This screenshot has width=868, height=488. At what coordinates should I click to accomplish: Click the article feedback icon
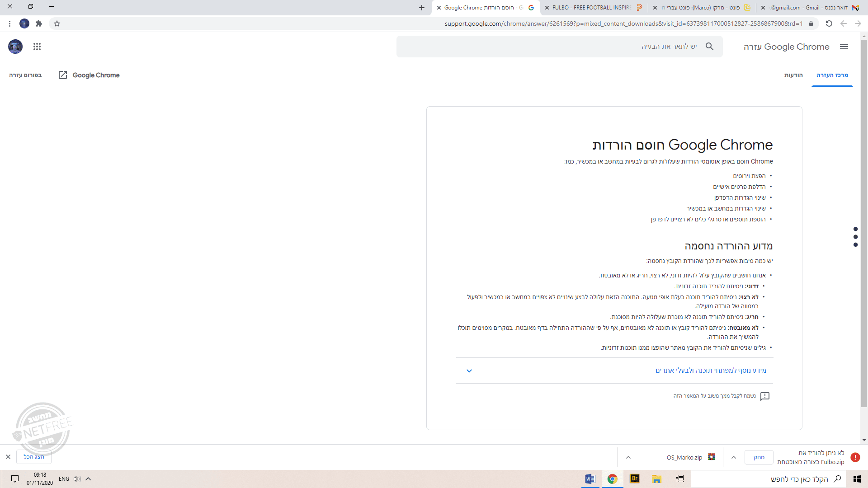point(765,396)
